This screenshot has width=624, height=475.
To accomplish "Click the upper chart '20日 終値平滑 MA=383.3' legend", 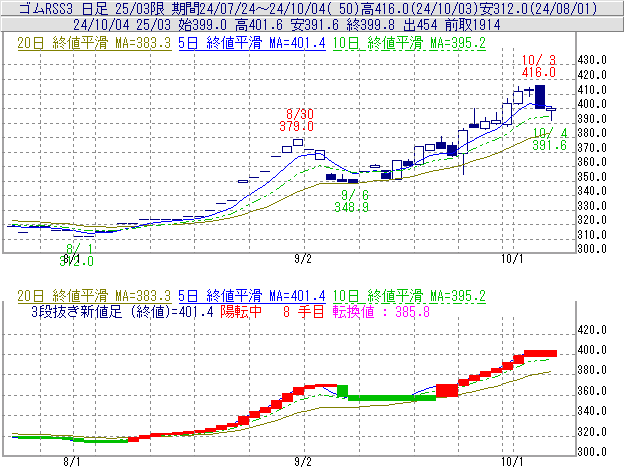I will pyautogui.click(x=94, y=43).
